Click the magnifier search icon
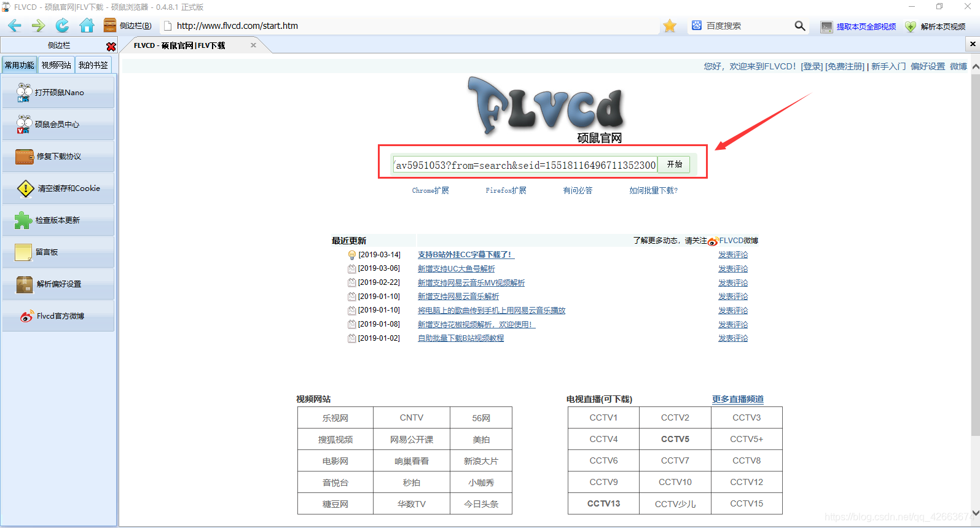 800,26
